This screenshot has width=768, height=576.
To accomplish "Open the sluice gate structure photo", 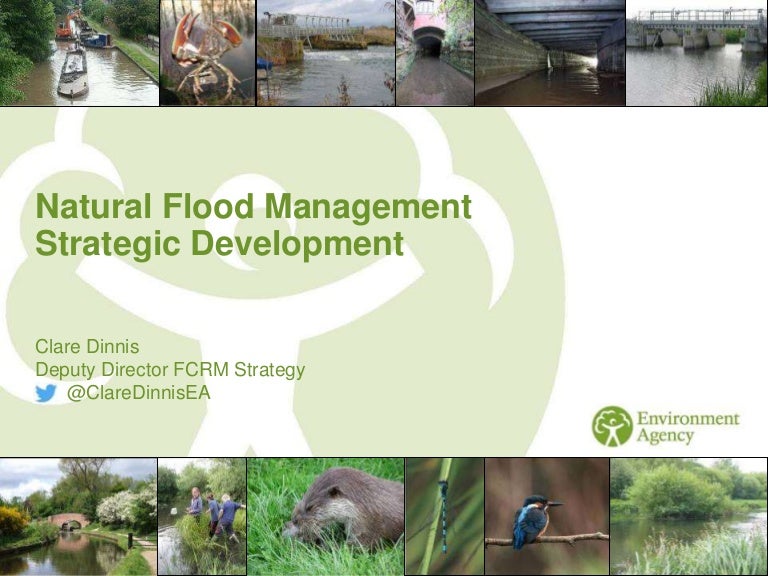I will click(697, 52).
